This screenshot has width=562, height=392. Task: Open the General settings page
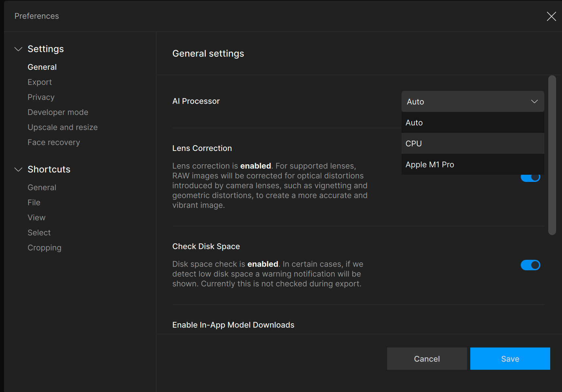click(x=42, y=67)
